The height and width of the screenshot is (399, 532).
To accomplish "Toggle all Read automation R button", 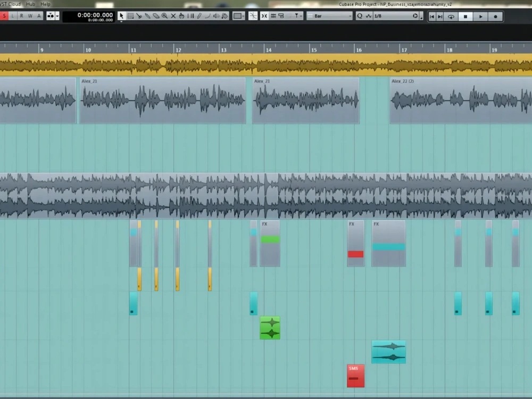I will coord(21,16).
